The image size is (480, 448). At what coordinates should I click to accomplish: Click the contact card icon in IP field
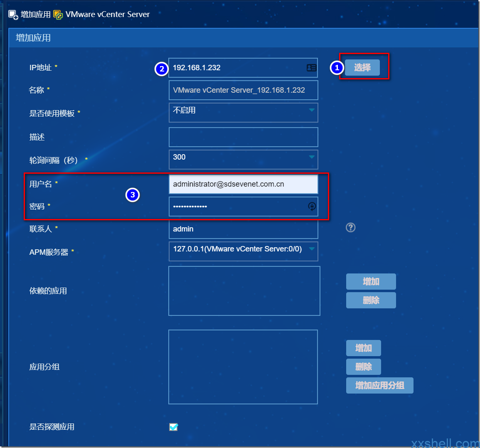(311, 68)
